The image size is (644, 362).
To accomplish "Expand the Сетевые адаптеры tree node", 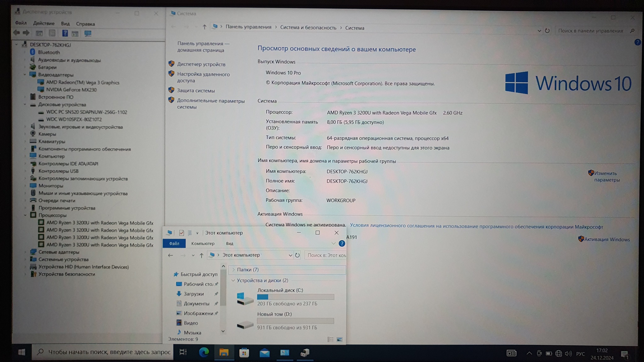I will click(25, 252).
